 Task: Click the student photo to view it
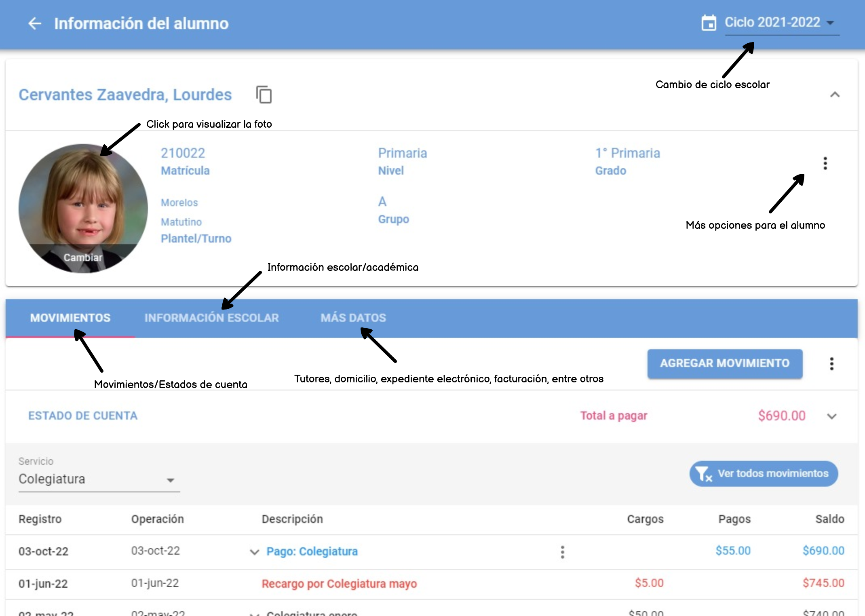click(83, 198)
